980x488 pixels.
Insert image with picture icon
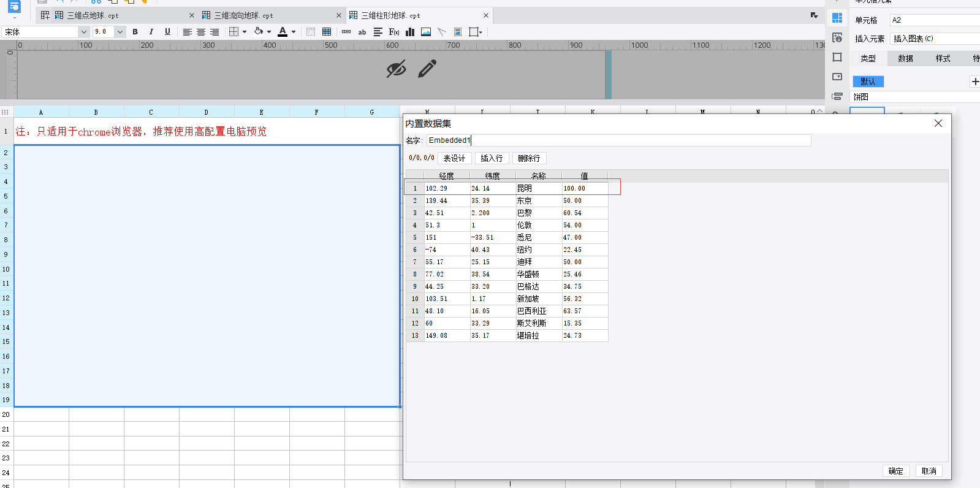click(x=426, y=32)
